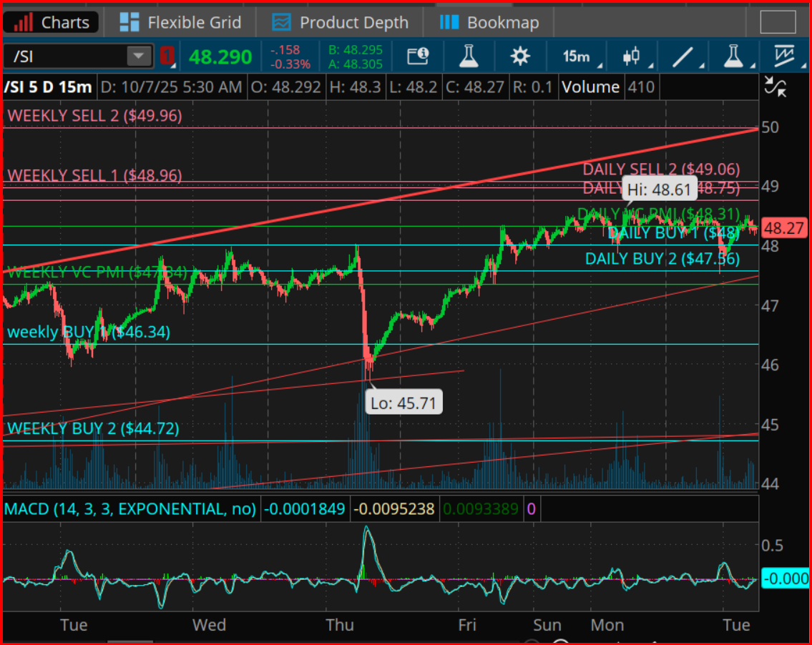Open the Product Depth tab
This screenshot has width=812, height=645.
341,22
